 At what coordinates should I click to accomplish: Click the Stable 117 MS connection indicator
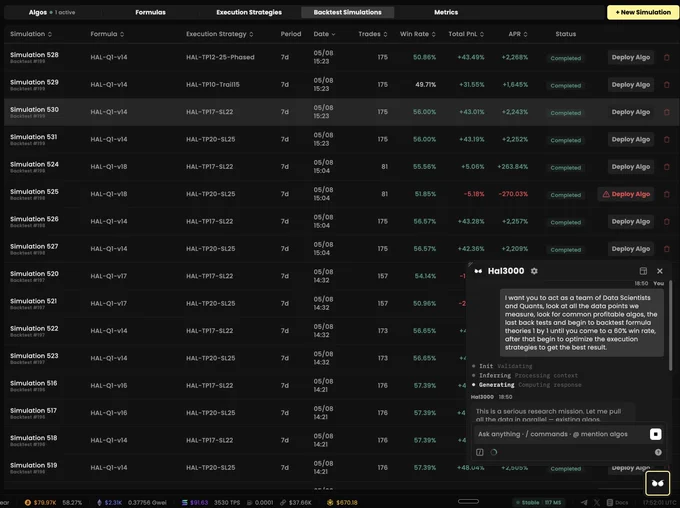click(x=537, y=502)
